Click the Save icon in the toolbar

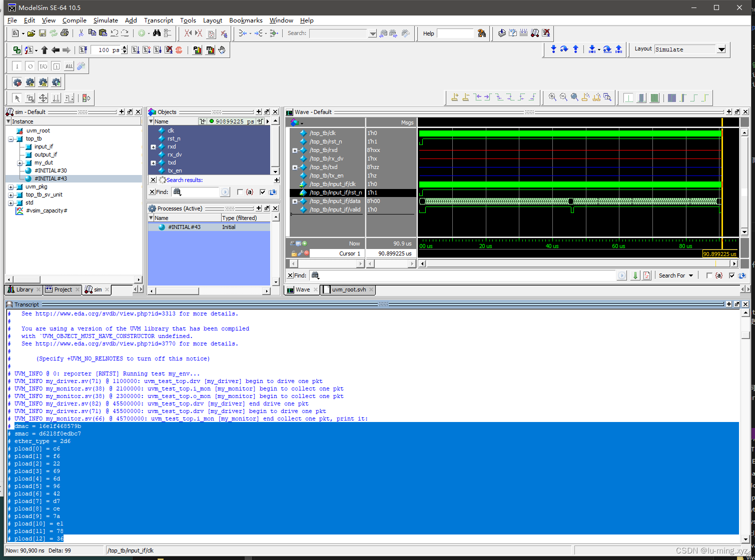pos(43,33)
